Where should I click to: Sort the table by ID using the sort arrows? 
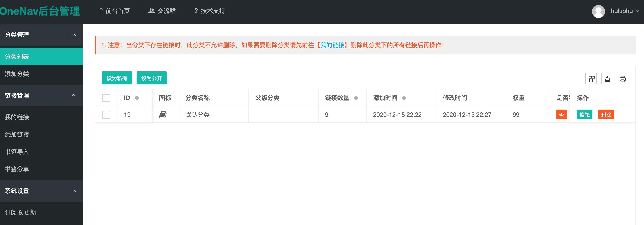pos(137,98)
